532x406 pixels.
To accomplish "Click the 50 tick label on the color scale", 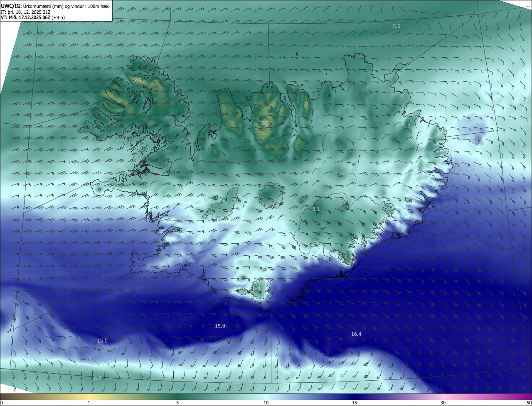I will [x=528, y=403].
